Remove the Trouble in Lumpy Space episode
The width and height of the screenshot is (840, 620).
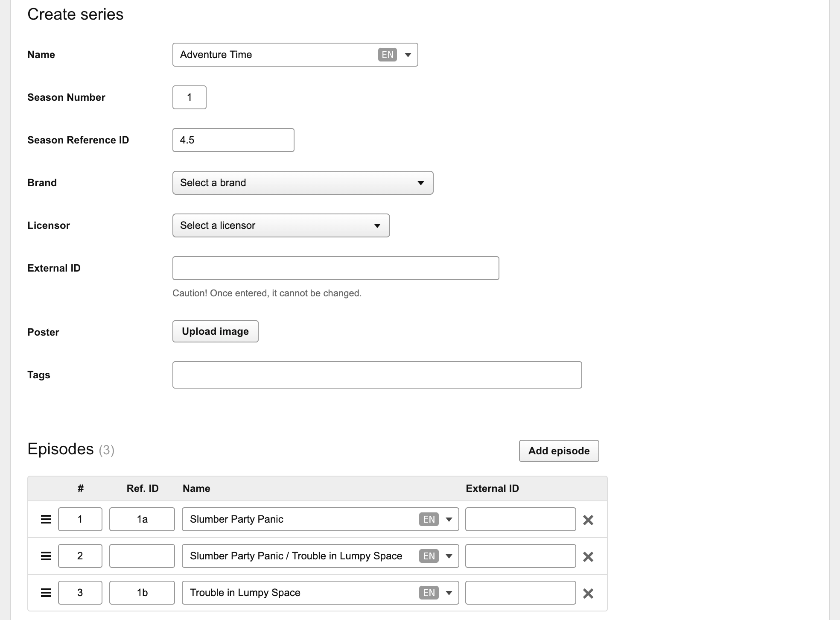click(x=588, y=593)
